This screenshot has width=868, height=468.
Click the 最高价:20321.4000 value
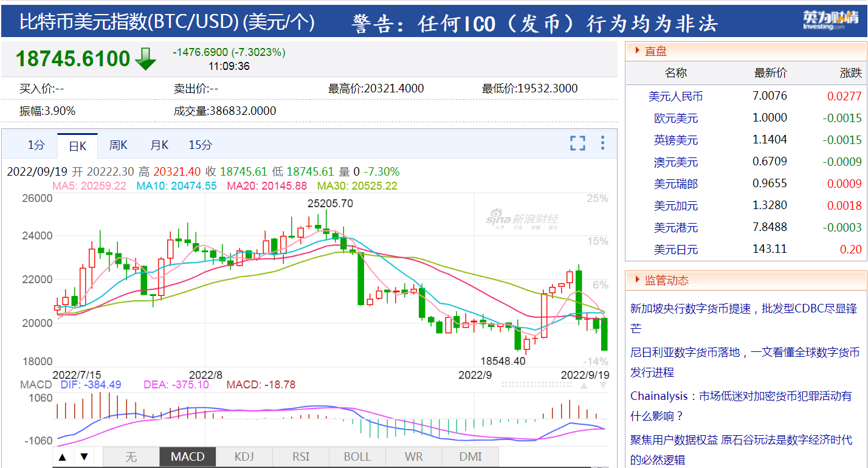[x=376, y=89]
